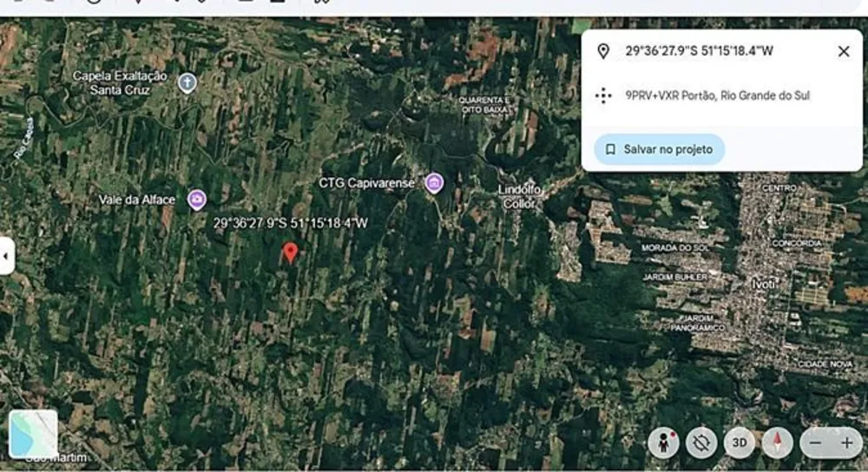Close the coordinates info card
Viewport: 868px width, 472px height.
(844, 51)
